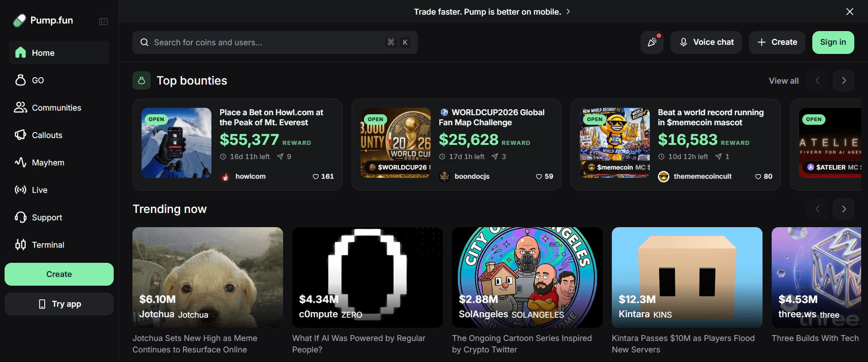Click the clock icon beside 10d 12h left
This screenshot has width=868, height=362.
[x=662, y=157]
